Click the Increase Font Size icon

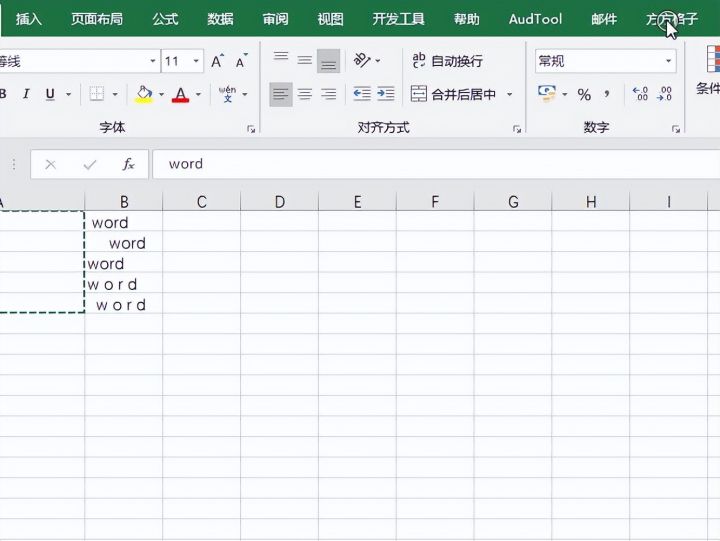tap(217, 61)
